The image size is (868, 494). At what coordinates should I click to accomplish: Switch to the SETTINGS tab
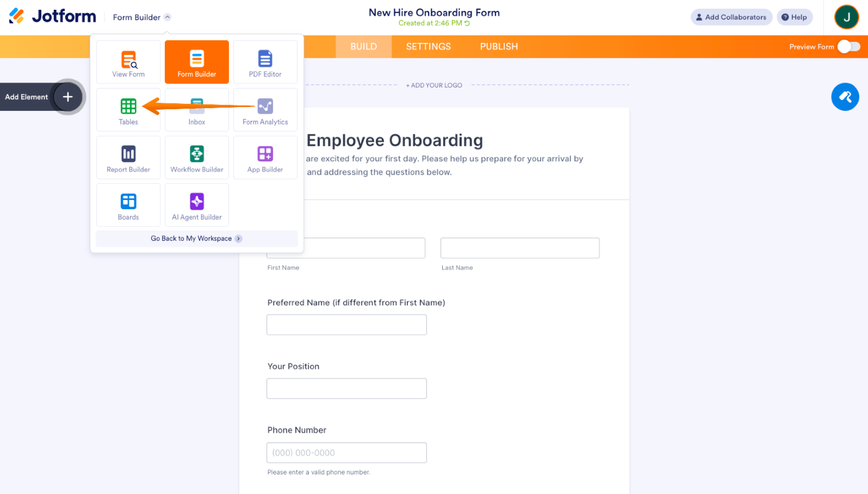point(428,46)
